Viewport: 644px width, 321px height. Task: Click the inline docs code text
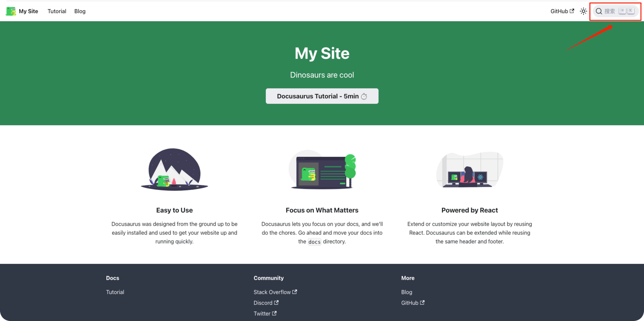point(314,242)
